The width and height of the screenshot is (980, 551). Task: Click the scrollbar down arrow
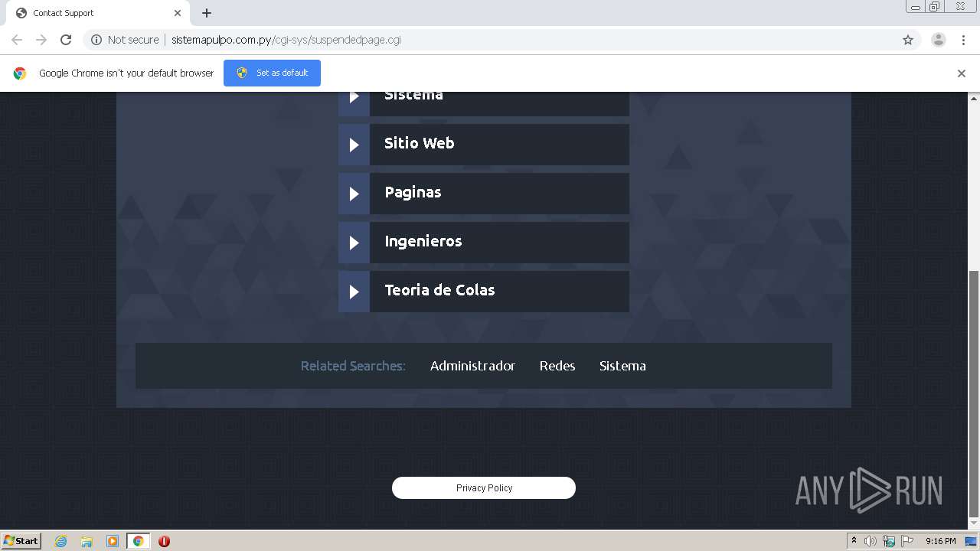(x=974, y=523)
